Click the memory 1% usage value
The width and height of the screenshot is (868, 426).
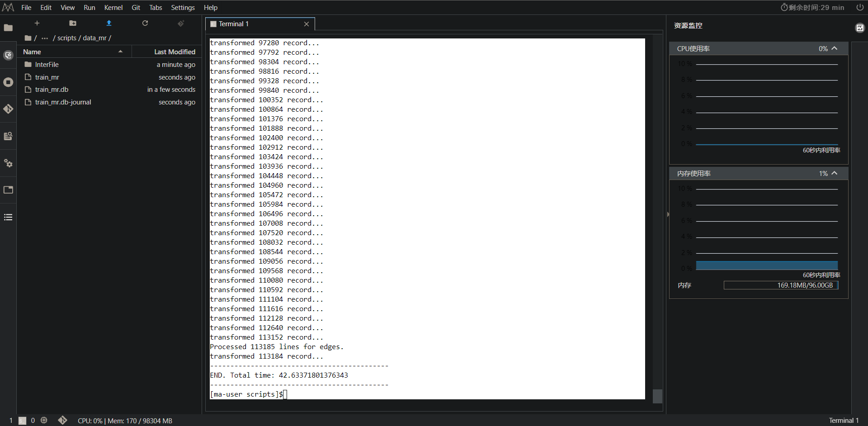[823, 173]
